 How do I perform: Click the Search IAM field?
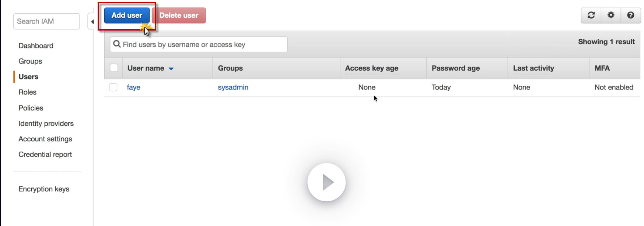tap(46, 21)
